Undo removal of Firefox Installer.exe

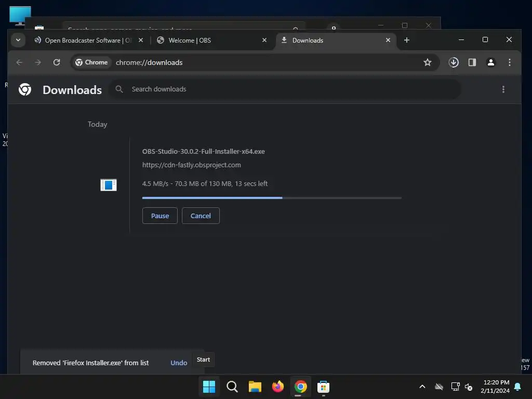click(179, 363)
